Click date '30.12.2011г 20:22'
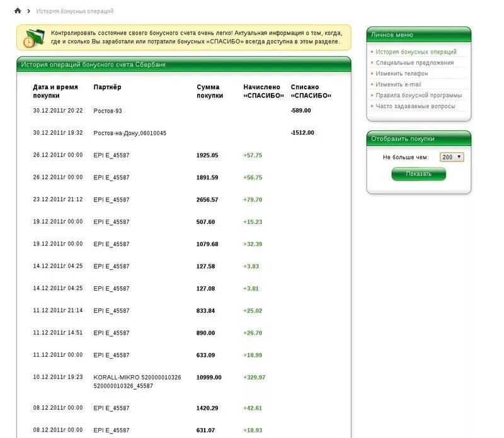504x438 pixels. point(58,111)
